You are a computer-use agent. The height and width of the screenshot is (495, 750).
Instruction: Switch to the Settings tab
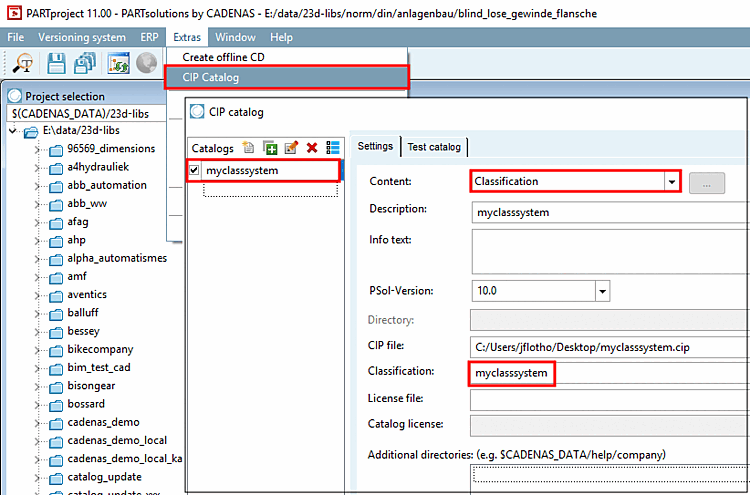click(375, 146)
